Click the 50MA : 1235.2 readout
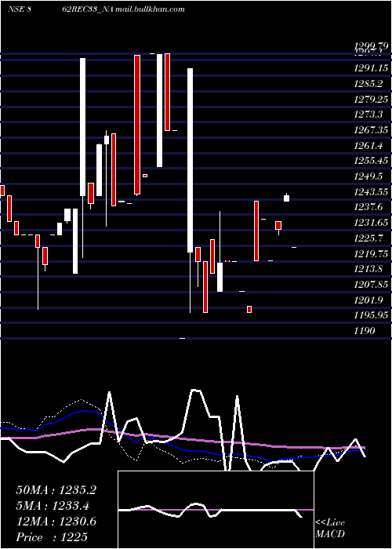392x549 pixels. tap(56, 490)
